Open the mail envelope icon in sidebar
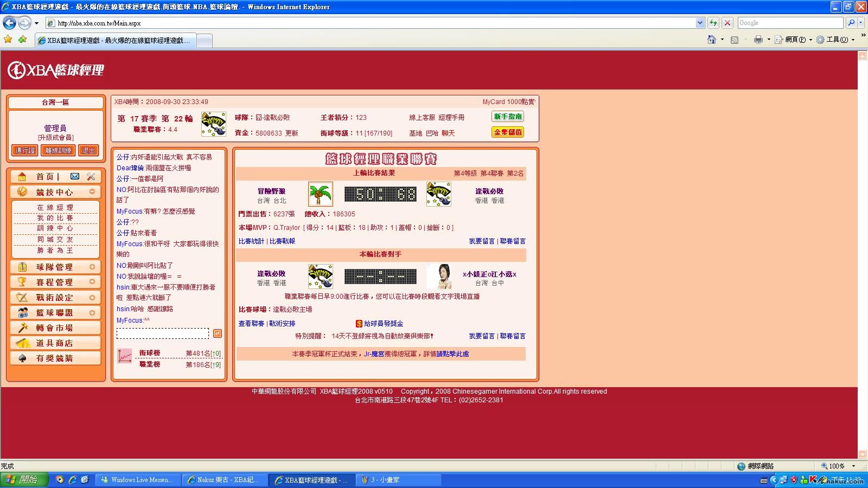868x488 pixels. (x=75, y=176)
